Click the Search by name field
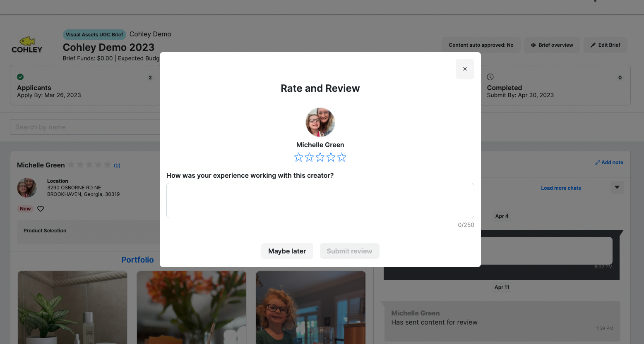Screen dimensions: 644x344 pyautogui.click(x=85, y=127)
